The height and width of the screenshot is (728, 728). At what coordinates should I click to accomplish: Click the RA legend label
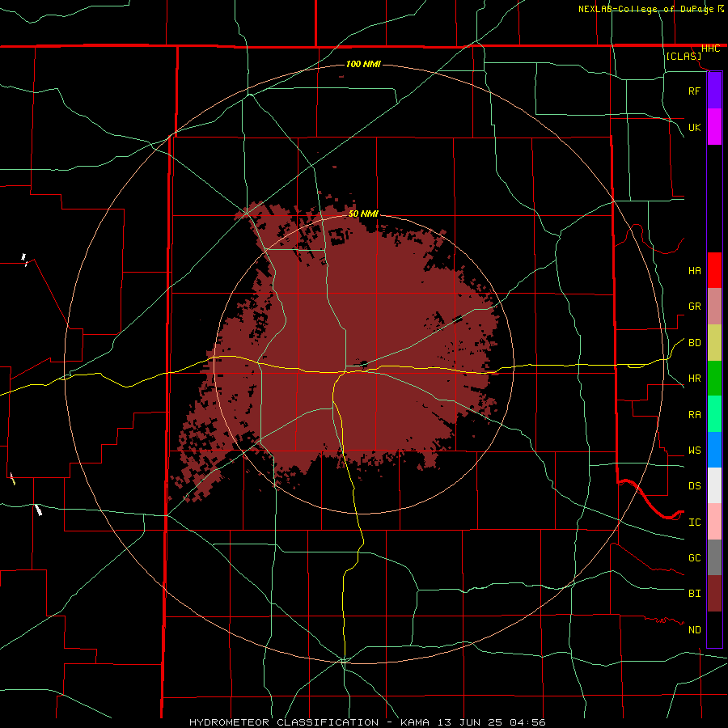(x=694, y=414)
